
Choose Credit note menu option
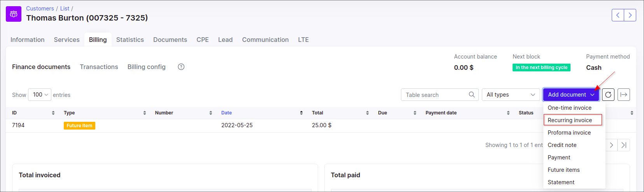coord(562,145)
